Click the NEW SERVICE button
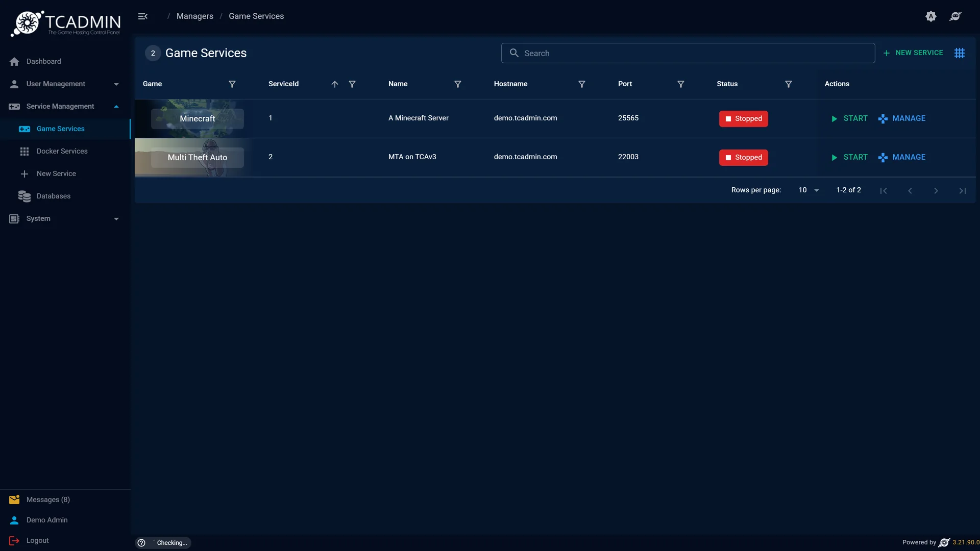This screenshot has width=980, height=551. click(x=913, y=53)
